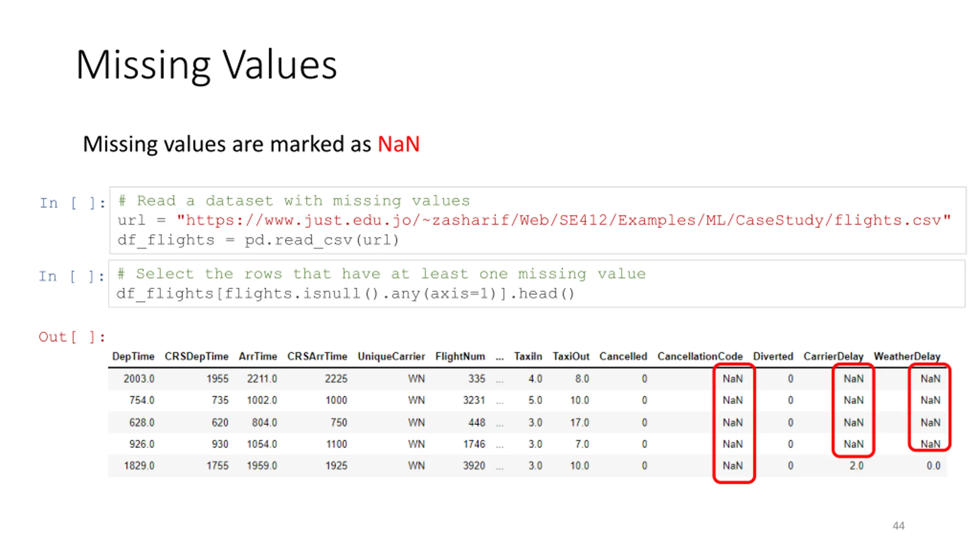Screen dimensions: 980x551
Task: Click the CRSArrTime column header
Action: 317,356
